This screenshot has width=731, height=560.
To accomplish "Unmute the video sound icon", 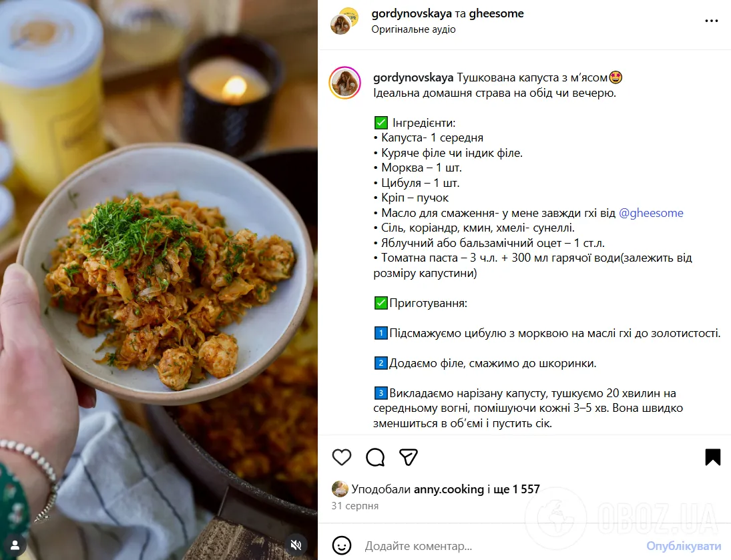I will tap(296, 544).
